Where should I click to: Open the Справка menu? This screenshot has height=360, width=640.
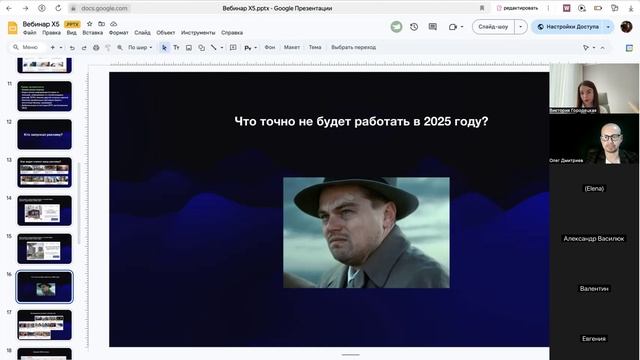232,33
